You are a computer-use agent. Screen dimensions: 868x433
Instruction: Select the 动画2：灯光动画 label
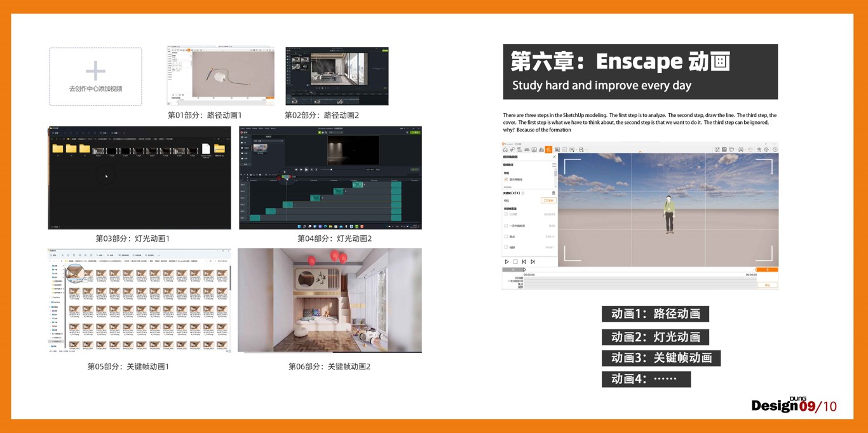click(x=655, y=336)
